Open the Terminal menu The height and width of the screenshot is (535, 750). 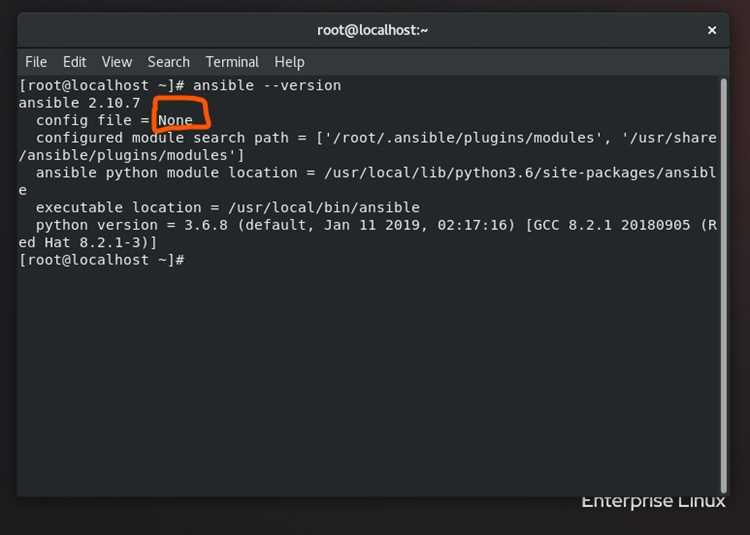(232, 62)
